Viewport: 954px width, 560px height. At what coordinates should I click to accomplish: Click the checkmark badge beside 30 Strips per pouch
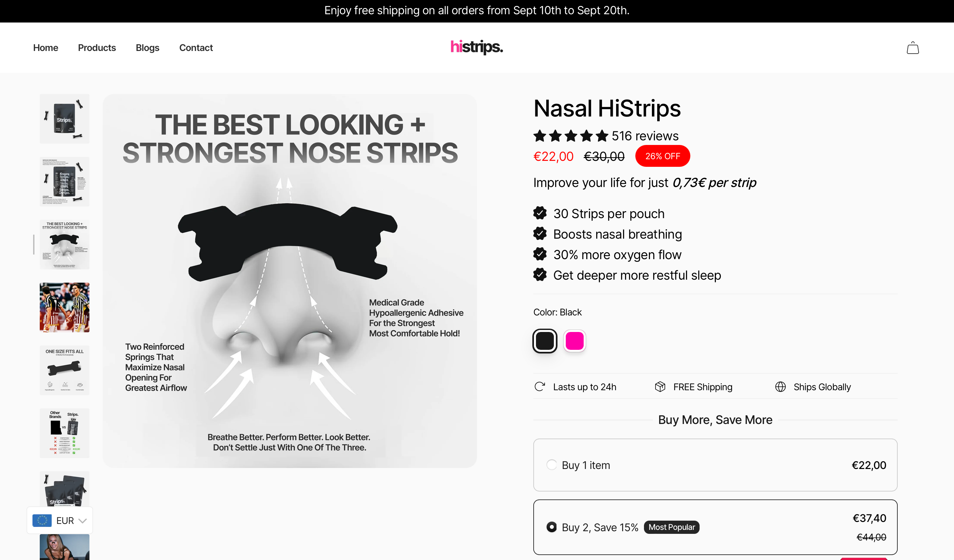(540, 213)
